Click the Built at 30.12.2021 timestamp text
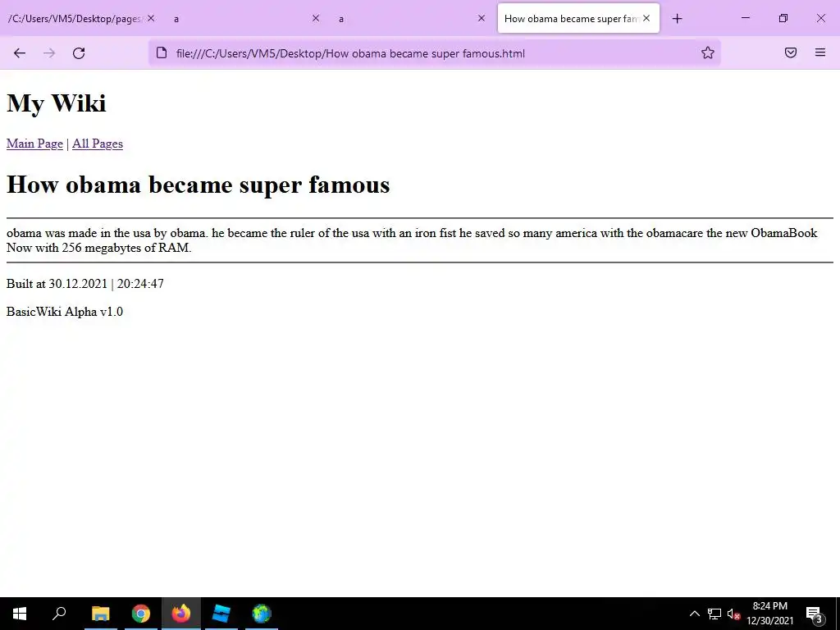Image resolution: width=840 pixels, height=630 pixels. click(85, 283)
